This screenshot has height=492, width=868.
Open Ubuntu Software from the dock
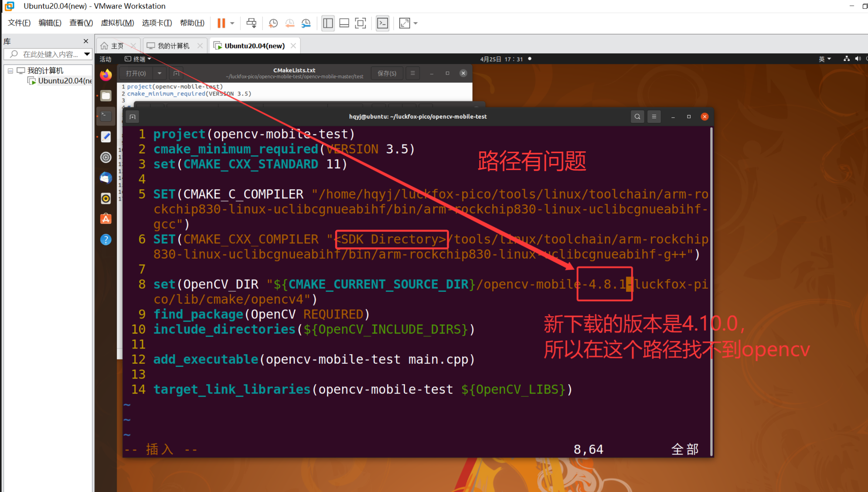click(x=106, y=219)
